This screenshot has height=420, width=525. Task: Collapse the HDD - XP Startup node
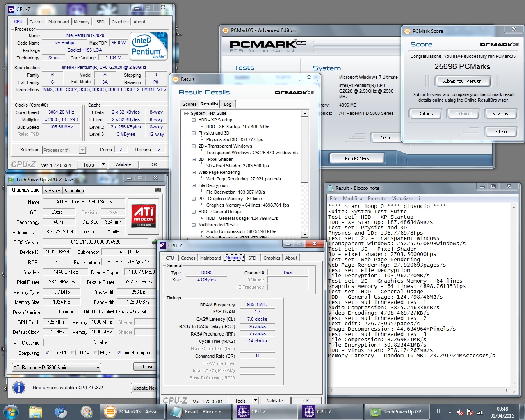click(194, 120)
